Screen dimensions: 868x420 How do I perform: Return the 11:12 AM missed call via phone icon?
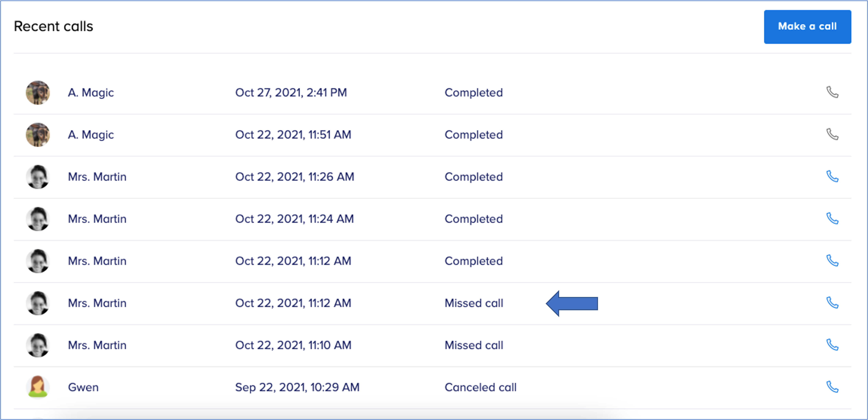[832, 303]
